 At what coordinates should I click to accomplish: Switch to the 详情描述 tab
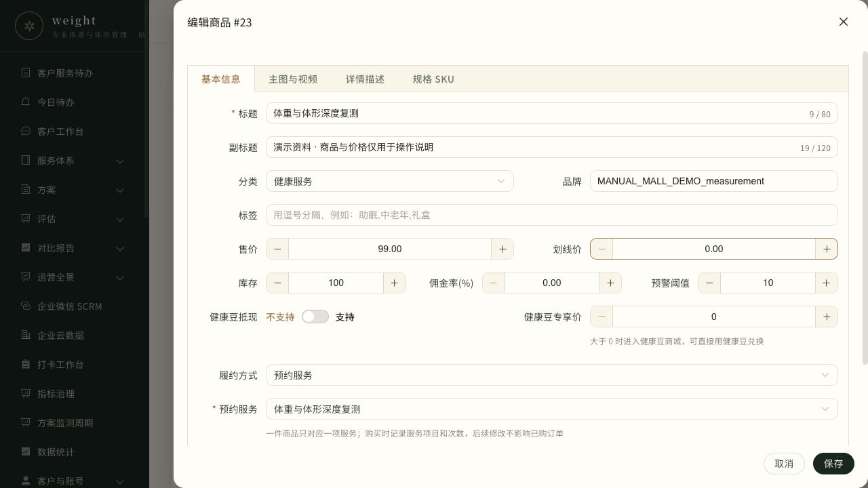365,79
